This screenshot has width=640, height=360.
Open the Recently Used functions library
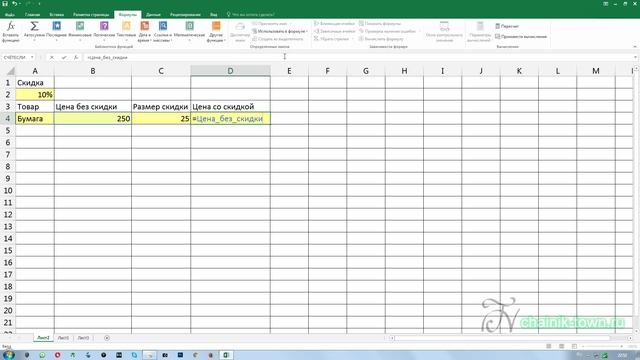(x=56, y=32)
